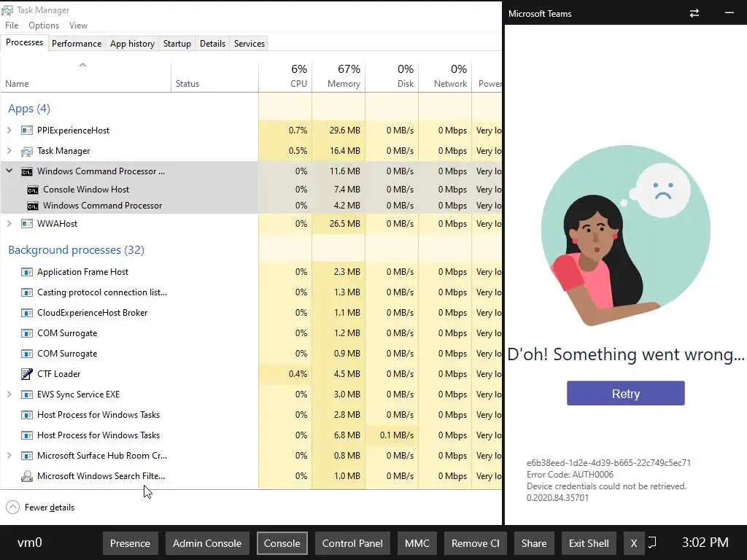747x560 pixels.
Task: Click the Error Code: AUTH0006 text
Action: click(x=570, y=474)
